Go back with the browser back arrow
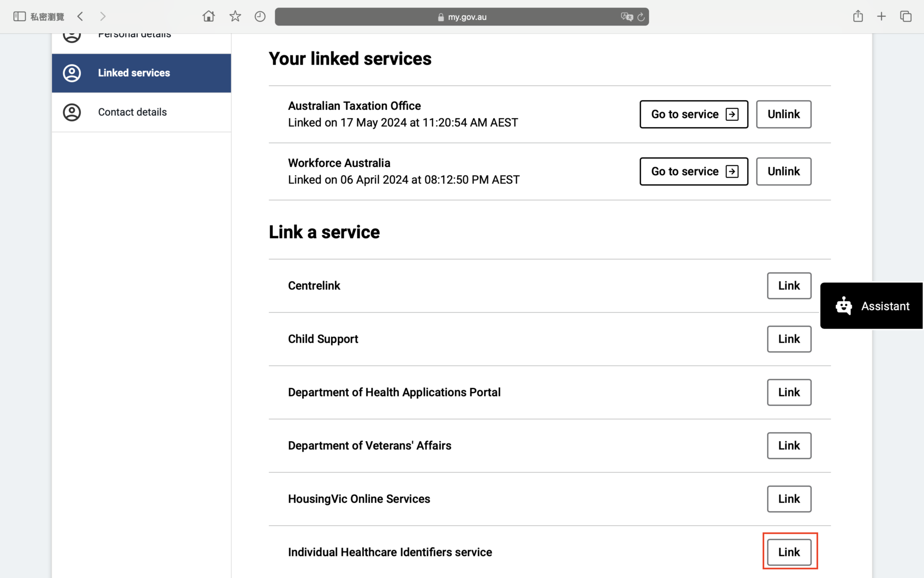This screenshot has width=924, height=578. (x=80, y=17)
